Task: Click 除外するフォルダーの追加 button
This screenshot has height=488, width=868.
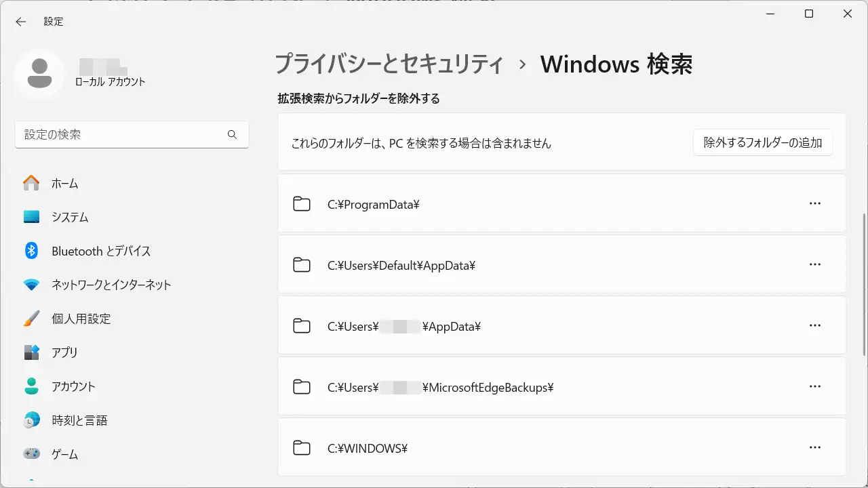Action: pos(763,143)
